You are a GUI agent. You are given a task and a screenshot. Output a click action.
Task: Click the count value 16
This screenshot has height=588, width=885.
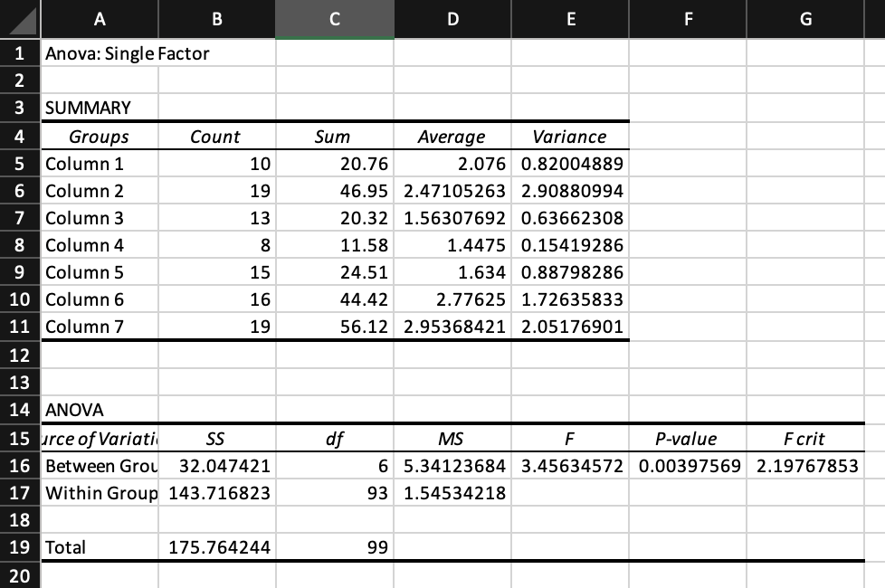pyautogui.click(x=217, y=299)
